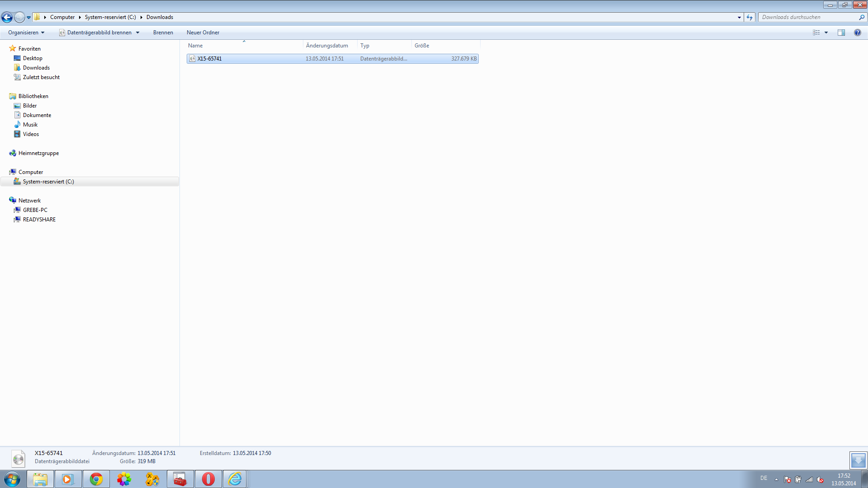Launch Google Chrome from the taskbar
The width and height of the screenshot is (868, 488).
click(x=96, y=479)
